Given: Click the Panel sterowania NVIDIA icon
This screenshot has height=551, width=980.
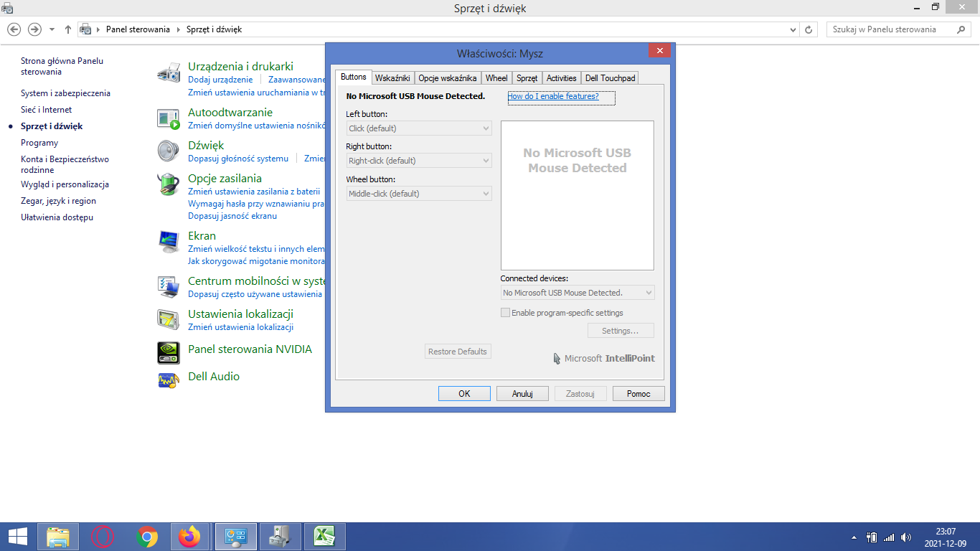Looking at the screenshot, I should (169, 352).
